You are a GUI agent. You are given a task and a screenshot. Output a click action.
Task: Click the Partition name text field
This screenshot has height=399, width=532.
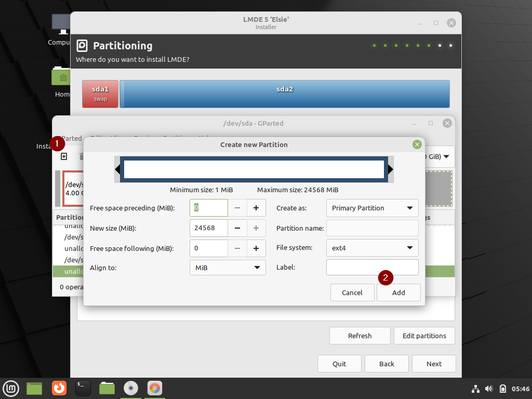tap(372, 228)
